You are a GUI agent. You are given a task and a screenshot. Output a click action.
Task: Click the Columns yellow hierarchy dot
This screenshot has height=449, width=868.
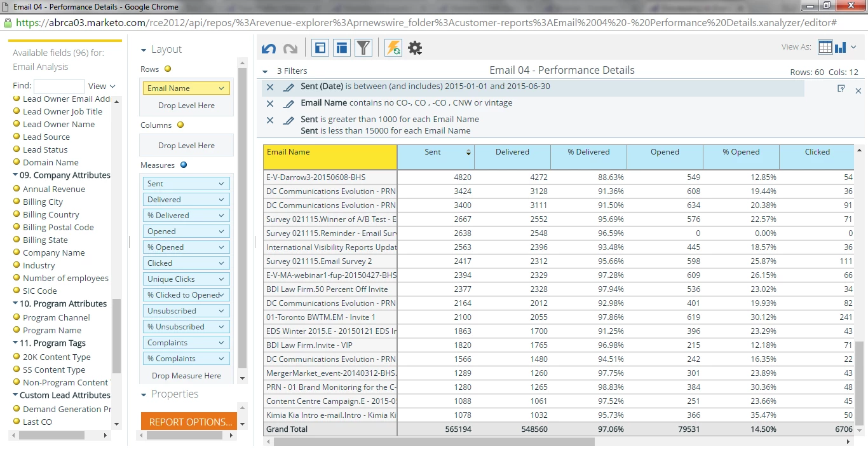pos(180,125)
